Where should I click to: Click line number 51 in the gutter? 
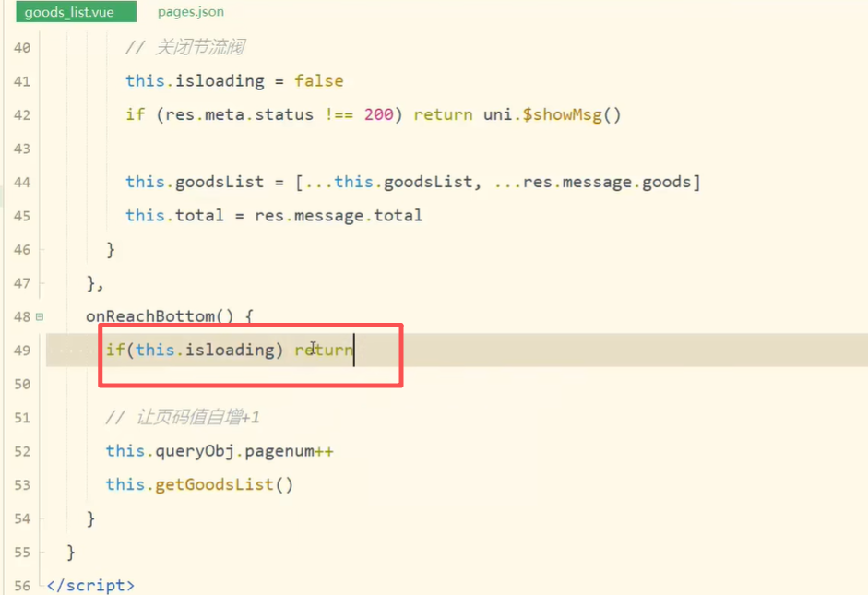point(22,418)
